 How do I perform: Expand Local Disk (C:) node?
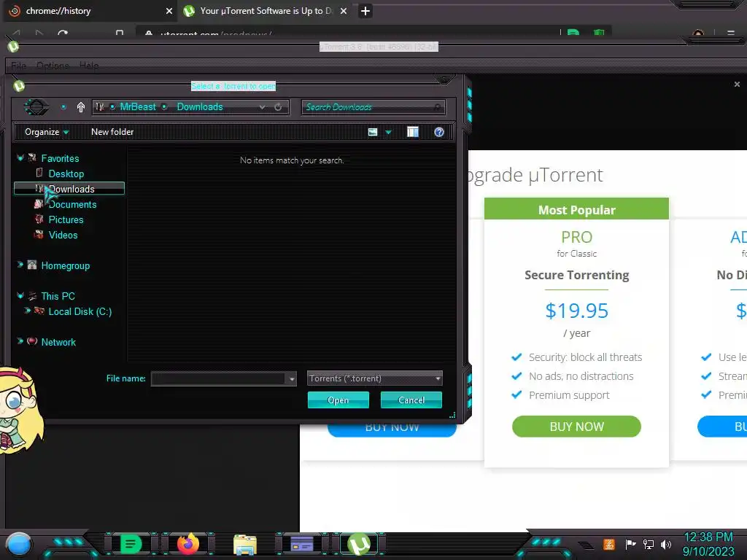[x=27, y=311]
